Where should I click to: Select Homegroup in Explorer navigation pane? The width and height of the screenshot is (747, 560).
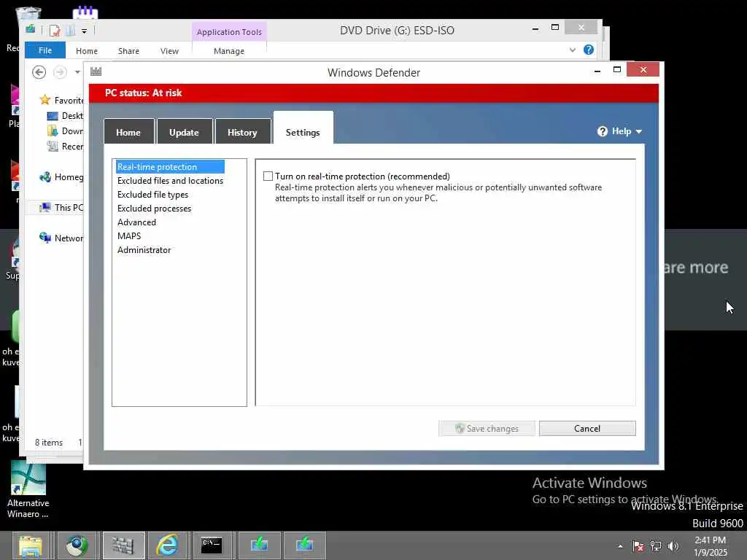(62, 177)
